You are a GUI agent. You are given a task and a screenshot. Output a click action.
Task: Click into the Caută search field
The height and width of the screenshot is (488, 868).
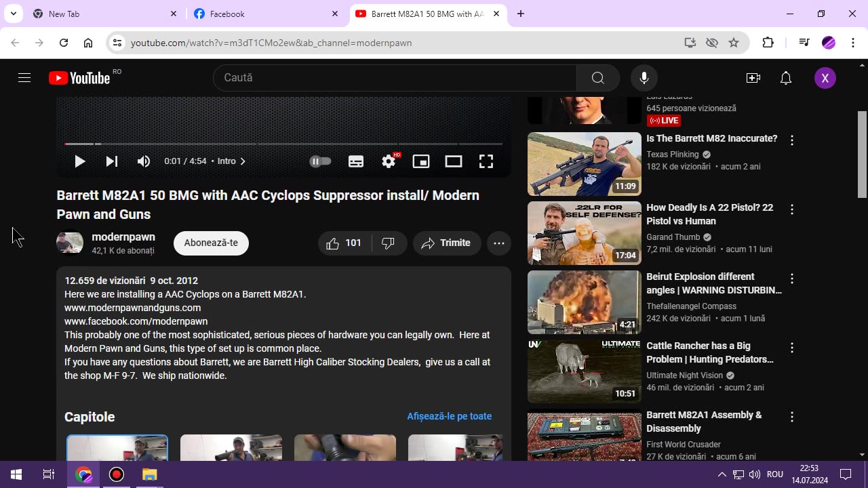click(395, 78)
